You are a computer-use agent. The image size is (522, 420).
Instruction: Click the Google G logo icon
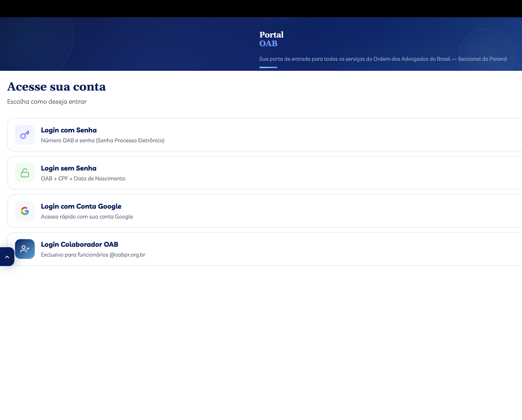point(25,211)
